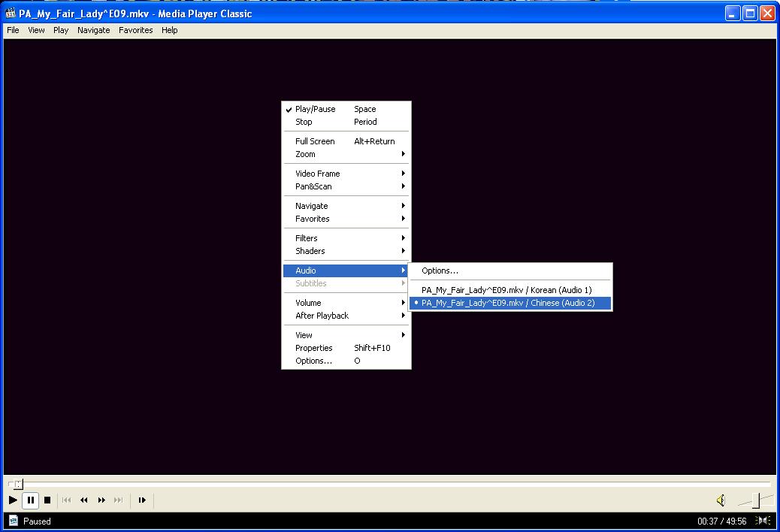Choose Stop in the context menu
The height and width of the screenshot is (532, 780).
pos(346,122)
